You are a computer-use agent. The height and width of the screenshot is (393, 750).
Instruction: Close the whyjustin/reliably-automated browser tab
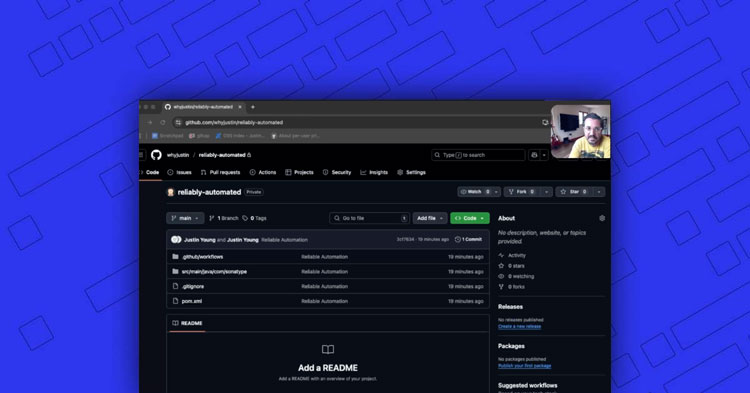pos(240,107)
